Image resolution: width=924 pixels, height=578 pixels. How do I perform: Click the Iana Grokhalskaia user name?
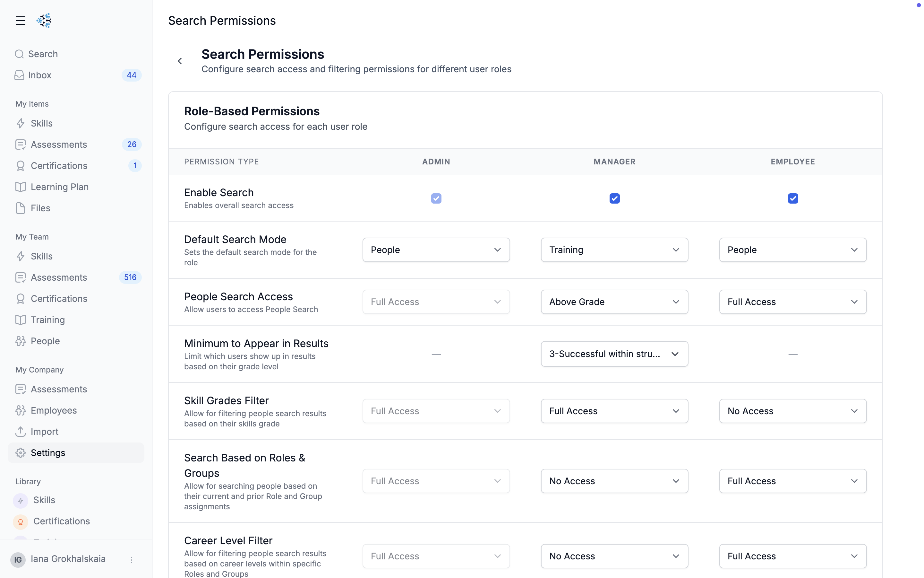click(68, 559)
